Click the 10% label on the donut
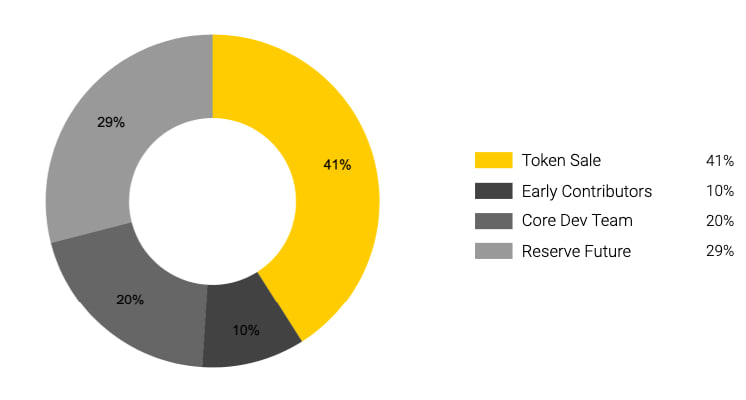Viewport: 746px width, 400px height. click(246, 329)
